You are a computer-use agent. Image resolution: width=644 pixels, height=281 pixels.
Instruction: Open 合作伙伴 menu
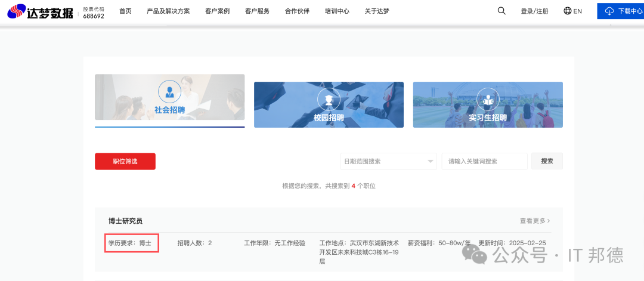click(297, 11)
